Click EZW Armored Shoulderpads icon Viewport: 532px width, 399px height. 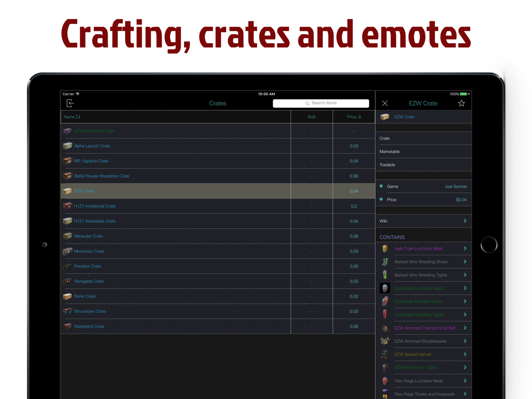[385, 341]
